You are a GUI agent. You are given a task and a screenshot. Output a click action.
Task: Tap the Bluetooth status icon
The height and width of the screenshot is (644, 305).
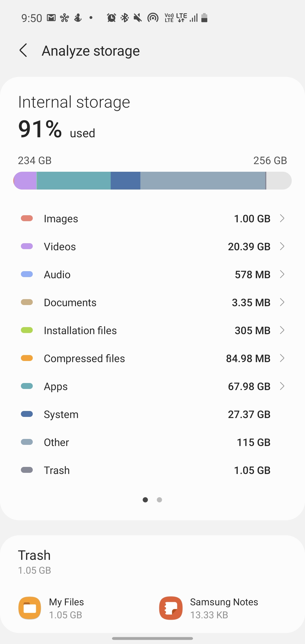(x=125, y=18)
